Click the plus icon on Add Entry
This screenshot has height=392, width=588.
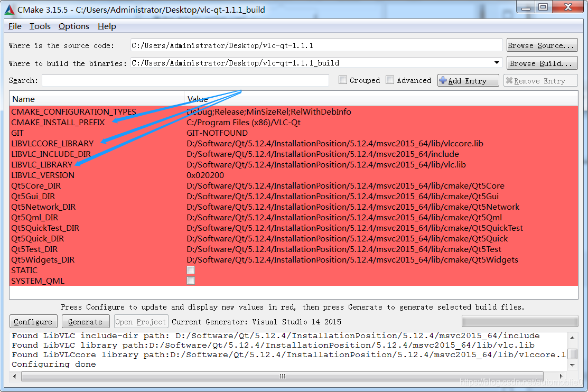coord(443,80)
